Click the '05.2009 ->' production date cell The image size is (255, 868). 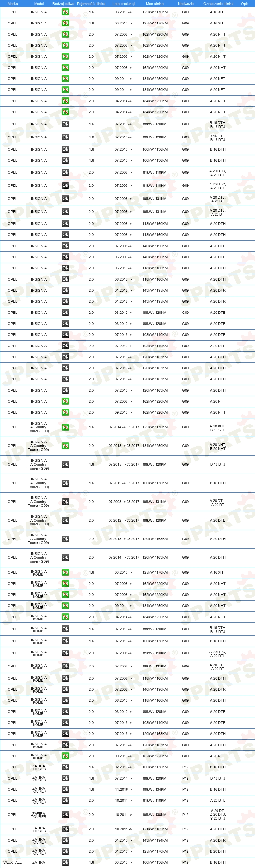pos(123,257)
